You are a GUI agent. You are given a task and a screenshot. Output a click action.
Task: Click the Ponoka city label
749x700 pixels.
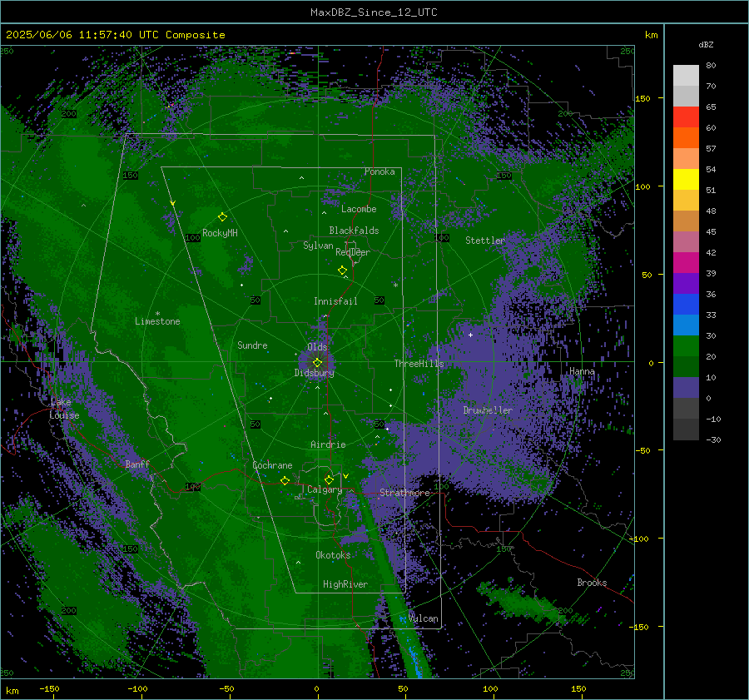click(x=379, y=171)
